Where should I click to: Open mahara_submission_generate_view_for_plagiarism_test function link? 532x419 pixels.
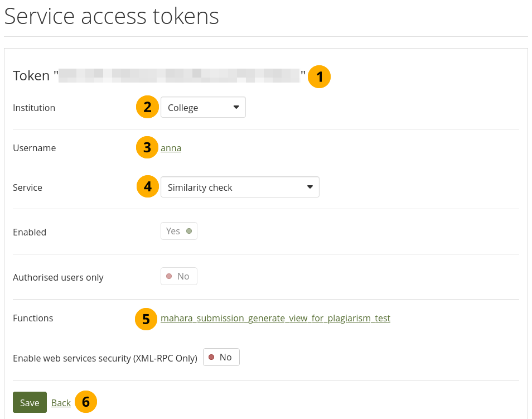click(x=275, y=319)
